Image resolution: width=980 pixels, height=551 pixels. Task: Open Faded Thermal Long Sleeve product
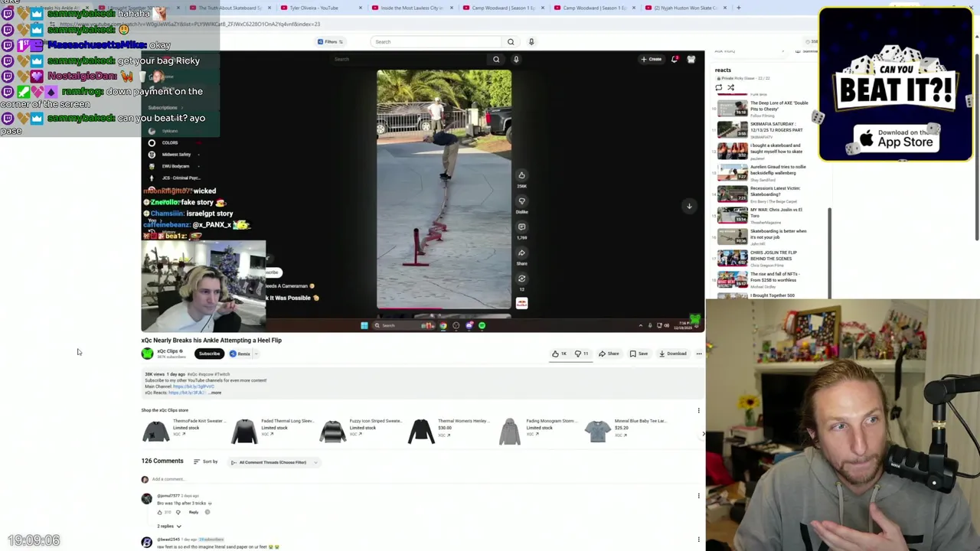(272, 431)
